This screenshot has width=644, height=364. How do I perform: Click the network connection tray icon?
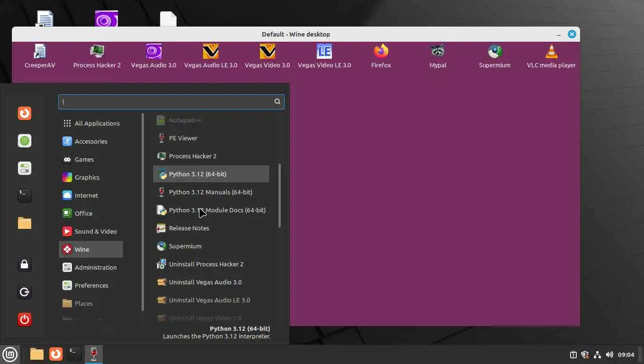[597, 355]
